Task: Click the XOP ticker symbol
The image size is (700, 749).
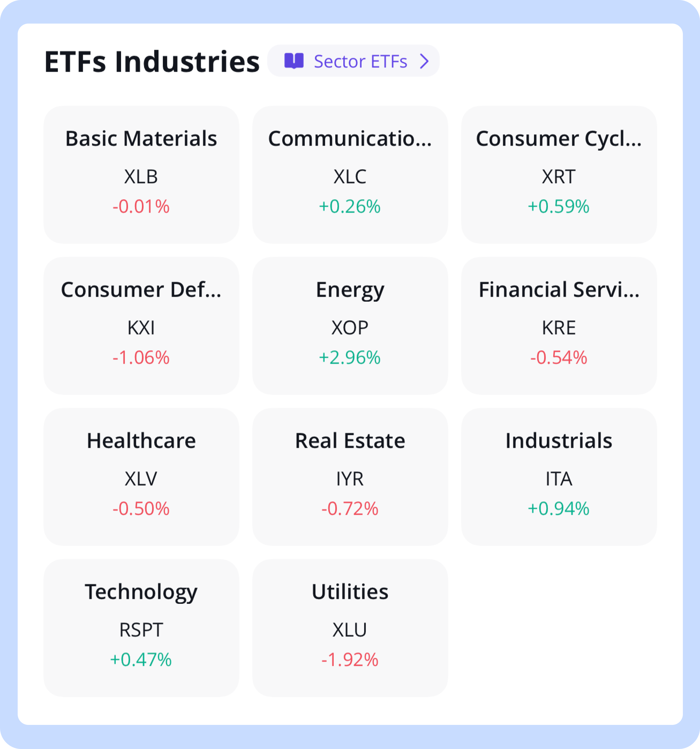Action: pyautogui.click(x=350, y=327)
